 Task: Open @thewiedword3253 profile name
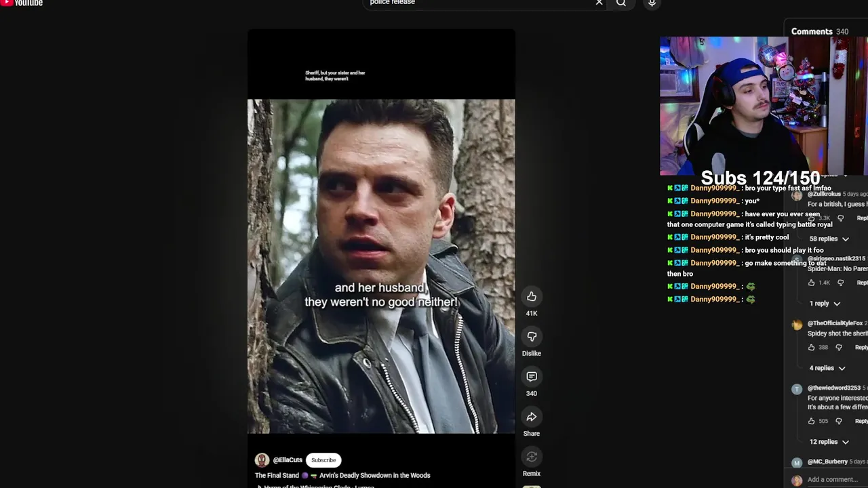[x=833, y=388]
